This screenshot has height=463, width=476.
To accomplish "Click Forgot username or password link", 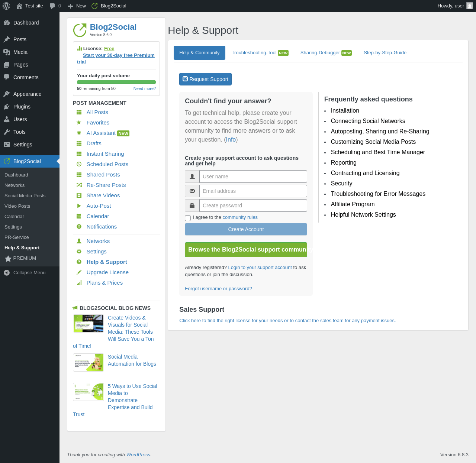I will click(x=218, y=289).
